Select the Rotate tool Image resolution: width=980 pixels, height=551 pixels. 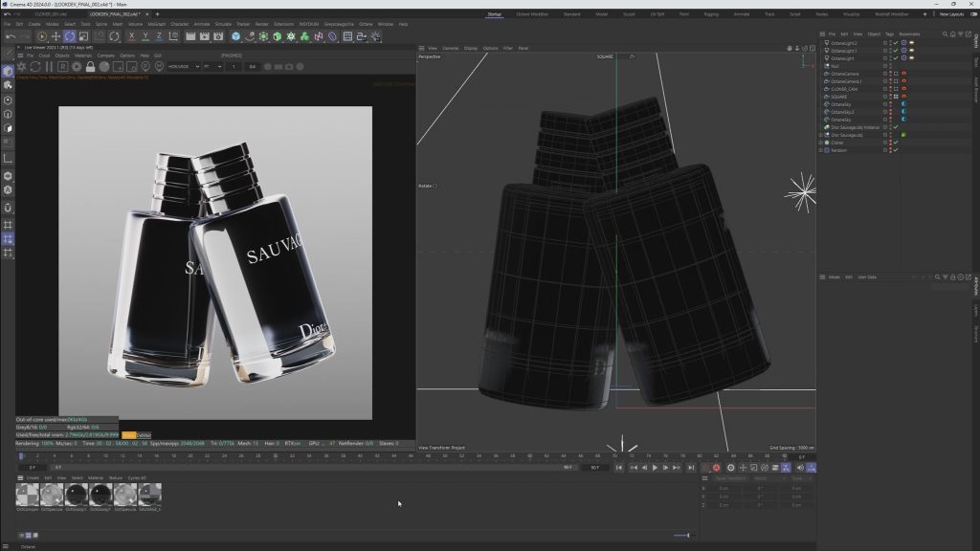point(69,37)
